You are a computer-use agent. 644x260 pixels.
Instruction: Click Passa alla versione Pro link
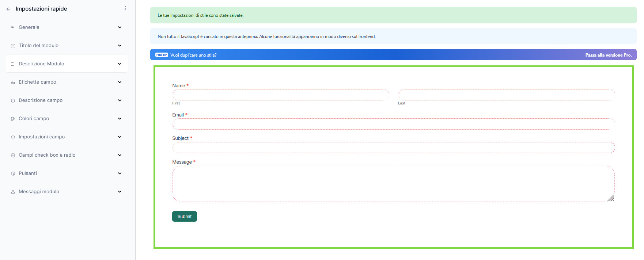609,55
